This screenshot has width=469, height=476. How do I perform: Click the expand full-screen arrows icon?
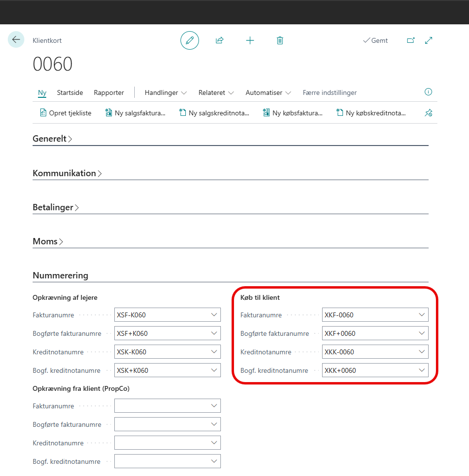click(x=429, y=40)
